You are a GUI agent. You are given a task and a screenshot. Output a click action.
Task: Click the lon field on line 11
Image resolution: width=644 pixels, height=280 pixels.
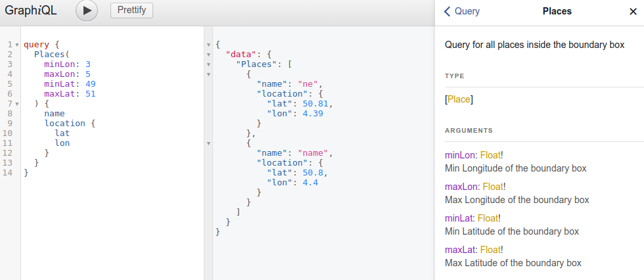coord(62,143)
